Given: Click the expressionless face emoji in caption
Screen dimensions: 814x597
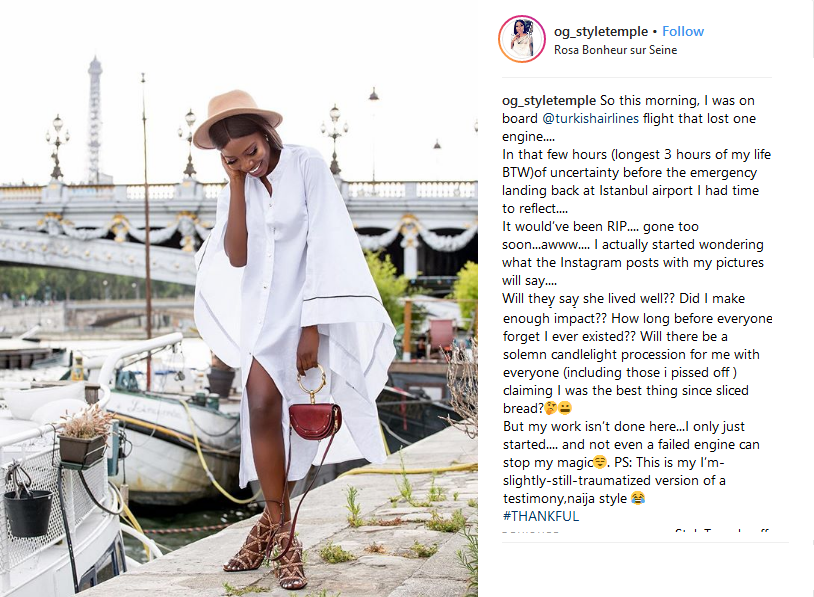Looking at the screenshot, I should pyautogui.click(x=564, y=408).
